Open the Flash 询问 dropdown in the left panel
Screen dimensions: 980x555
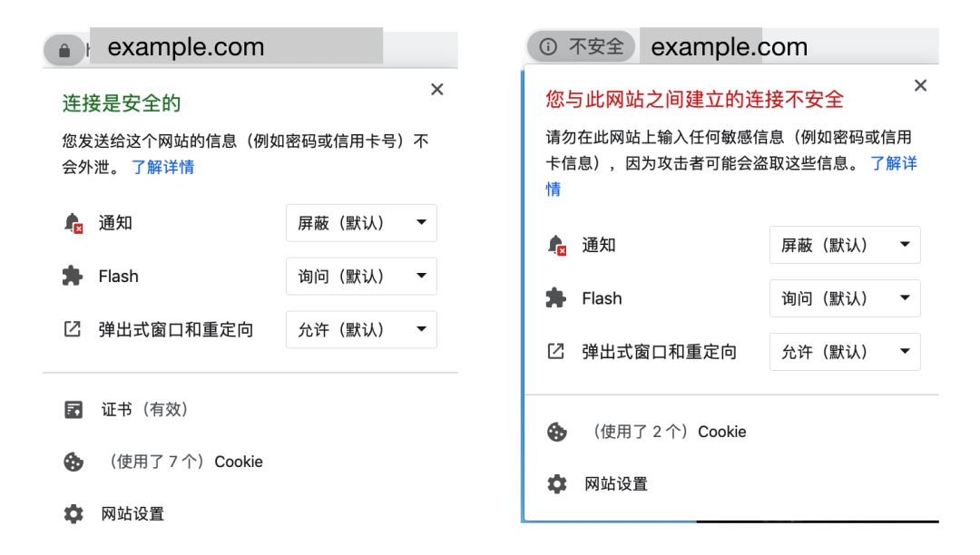pyautogui.click(x=361, y=277)
